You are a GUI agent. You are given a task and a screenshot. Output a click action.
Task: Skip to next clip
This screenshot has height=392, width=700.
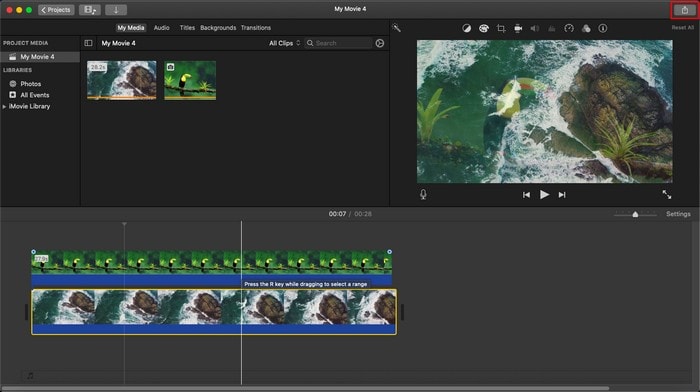pos(562,195)
